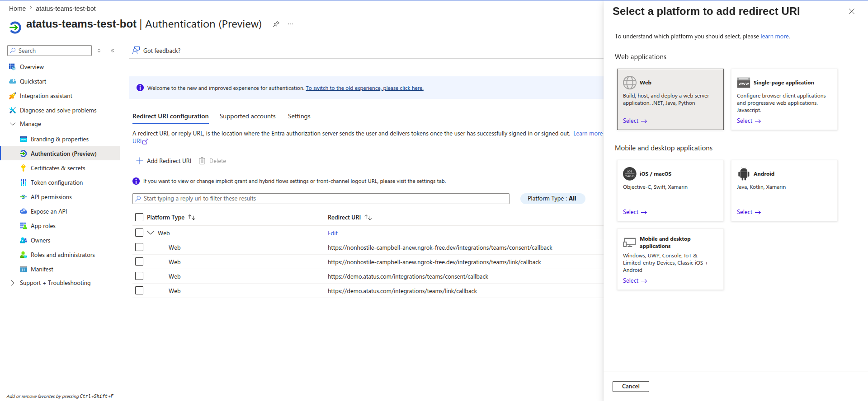
Task: Click the Web platform globe icon
Action: click(630, 83)
